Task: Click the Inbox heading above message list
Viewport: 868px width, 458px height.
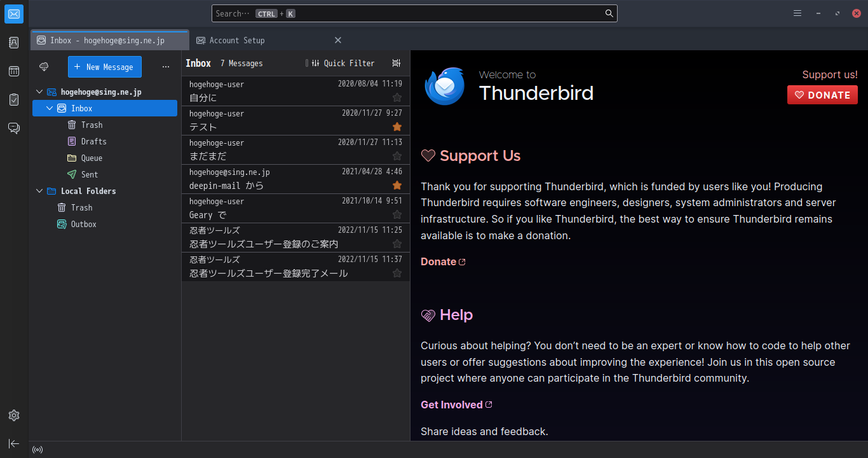Action: (x=198, y=63)
